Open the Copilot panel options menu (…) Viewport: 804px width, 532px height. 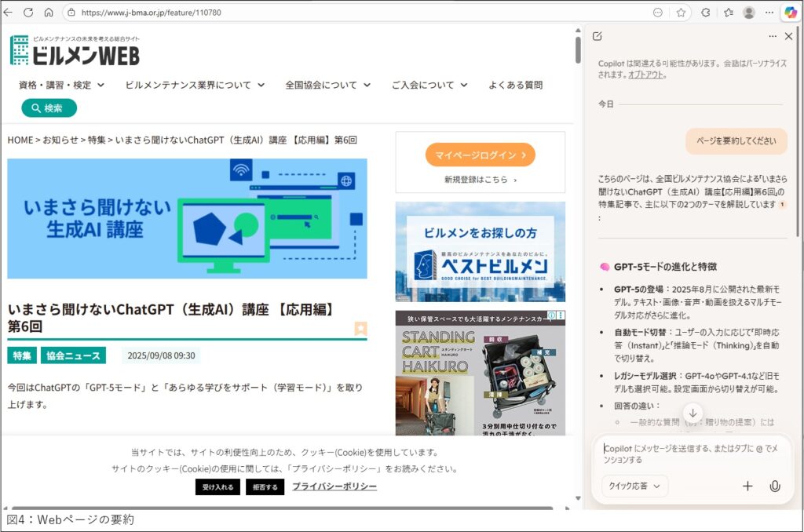773,36
